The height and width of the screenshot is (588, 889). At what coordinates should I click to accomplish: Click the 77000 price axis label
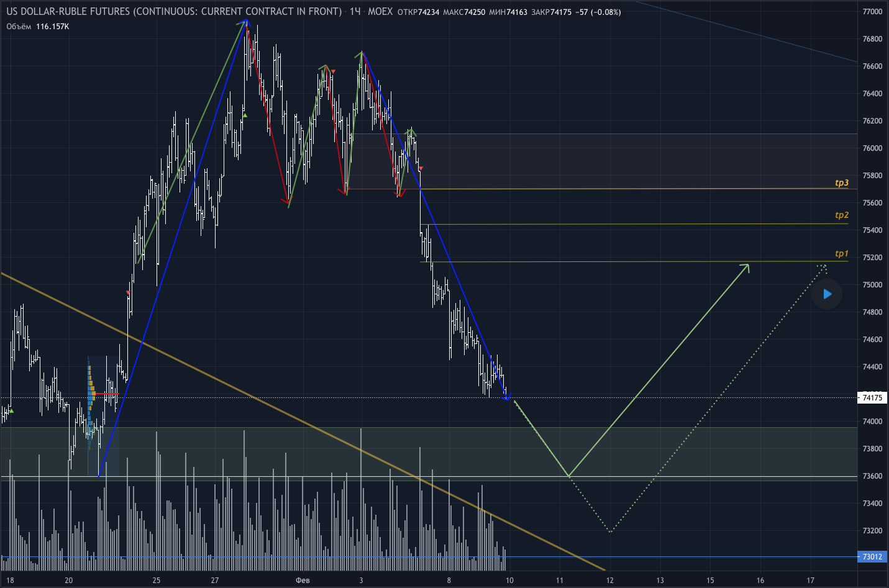[x=872, y=12]
